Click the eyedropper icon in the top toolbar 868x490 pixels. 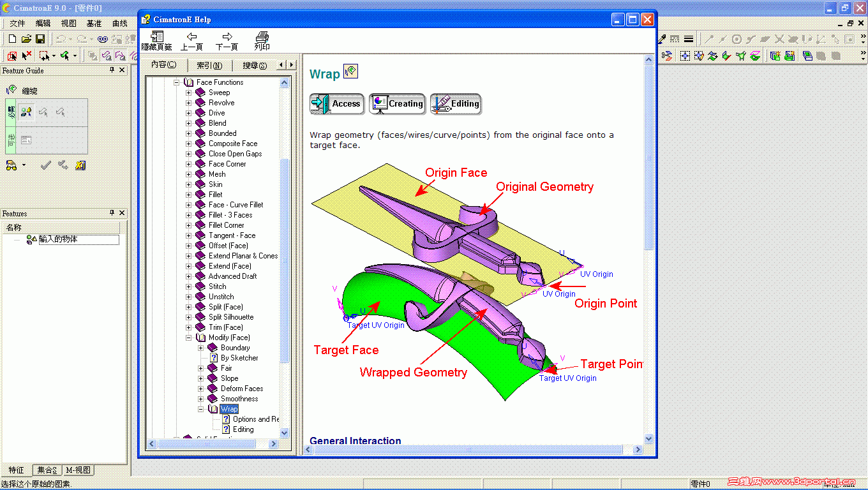[x=662, y=40]
